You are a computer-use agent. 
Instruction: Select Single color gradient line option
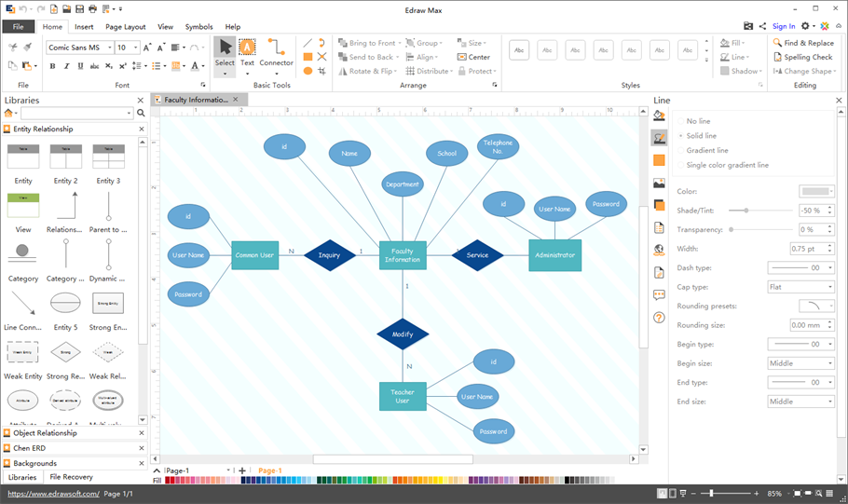coord(727,165)
